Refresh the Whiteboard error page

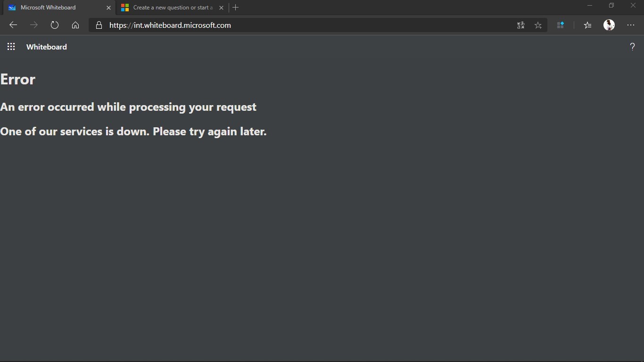55,25
